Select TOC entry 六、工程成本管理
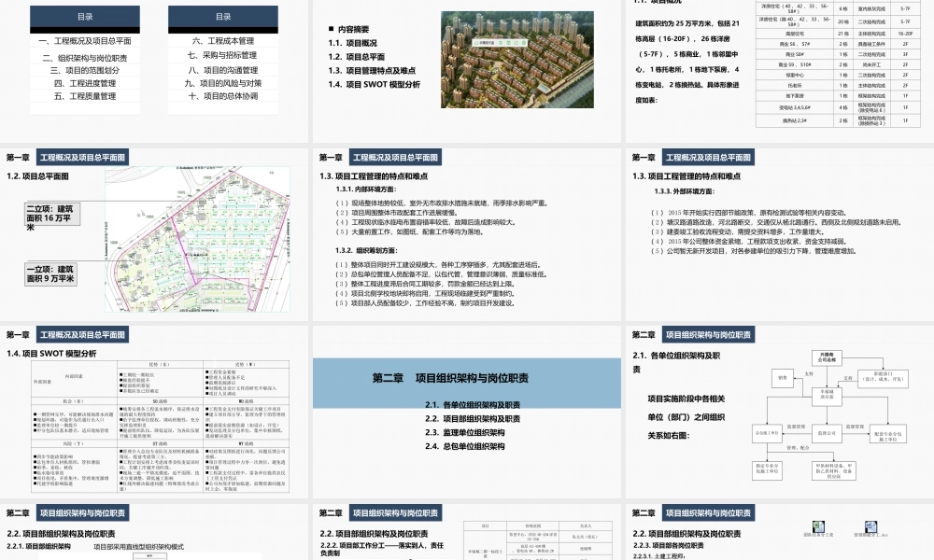 221,41
